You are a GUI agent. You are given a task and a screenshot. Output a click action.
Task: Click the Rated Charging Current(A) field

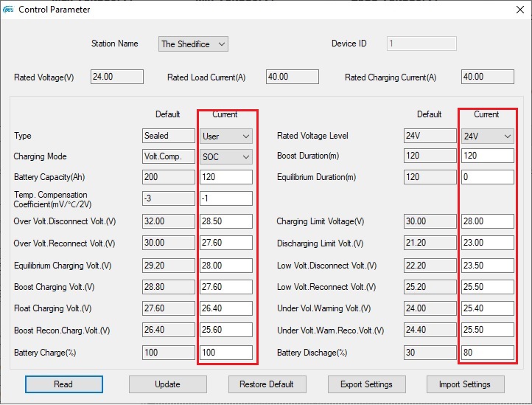pyautogui.click(x=488, y=77)
